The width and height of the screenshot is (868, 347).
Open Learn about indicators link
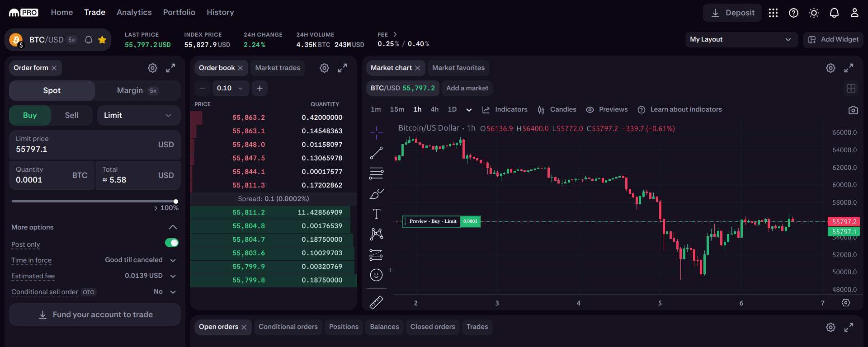pos(679,109)
